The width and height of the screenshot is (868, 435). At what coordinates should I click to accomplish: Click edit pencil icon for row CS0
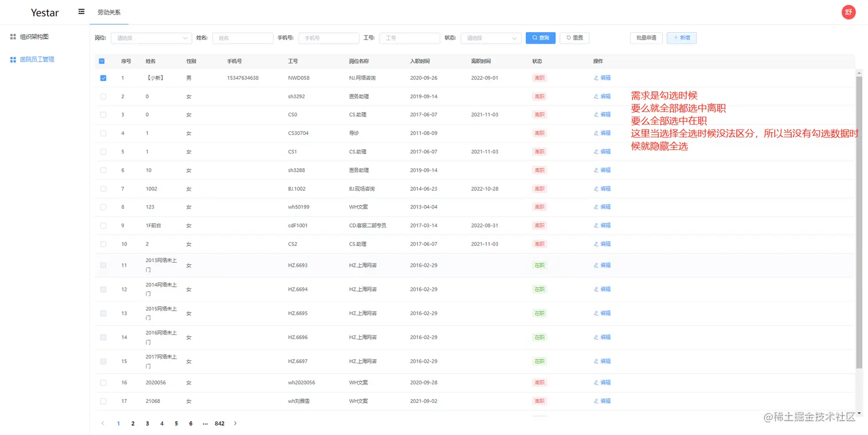pyautogui.click(x=596, y=115)
